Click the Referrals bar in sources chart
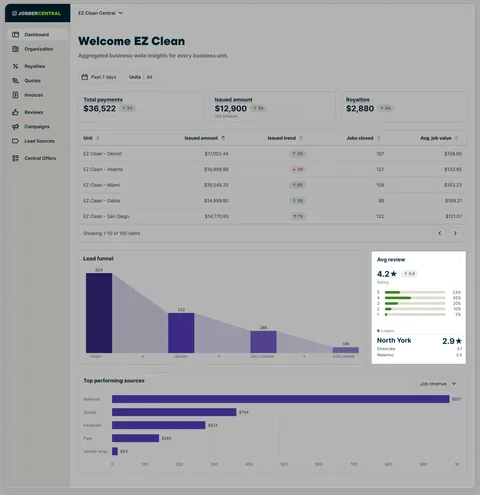 281,399
